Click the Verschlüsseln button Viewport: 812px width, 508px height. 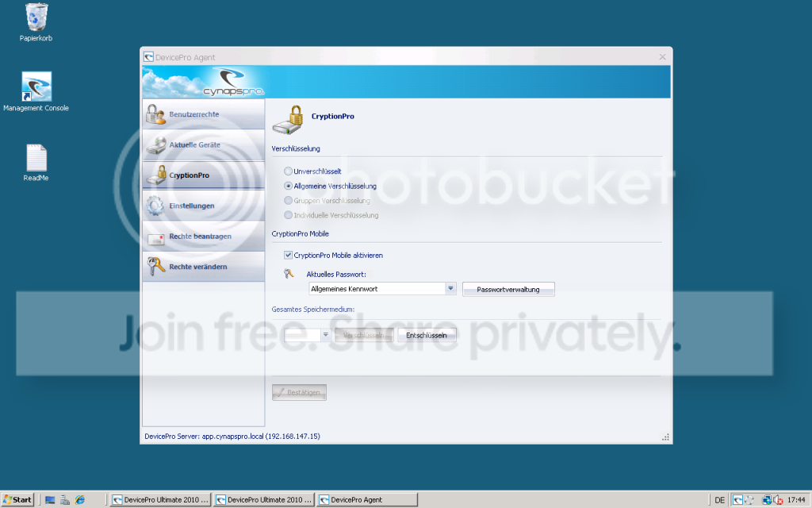point(364,336)
